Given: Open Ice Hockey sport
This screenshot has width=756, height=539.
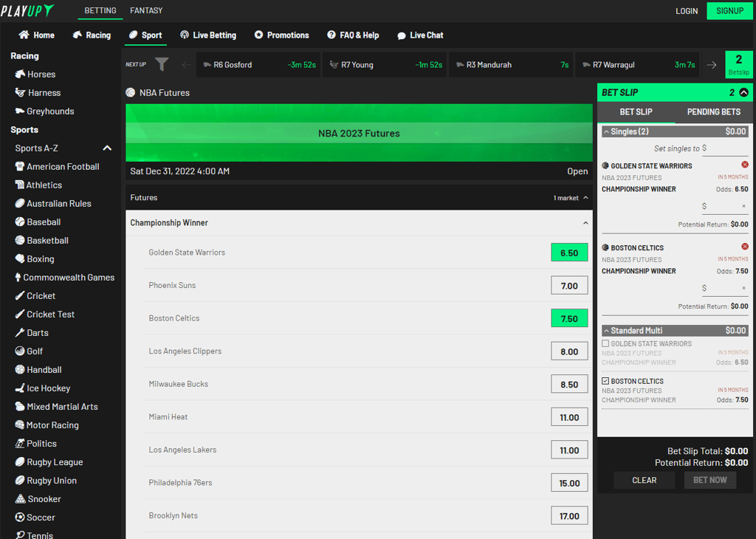Looking at the screenshot, I should coord(42,388).
